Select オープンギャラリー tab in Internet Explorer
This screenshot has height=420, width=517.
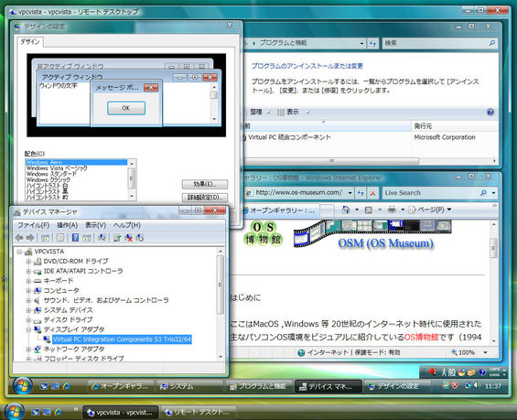point(280,210)
